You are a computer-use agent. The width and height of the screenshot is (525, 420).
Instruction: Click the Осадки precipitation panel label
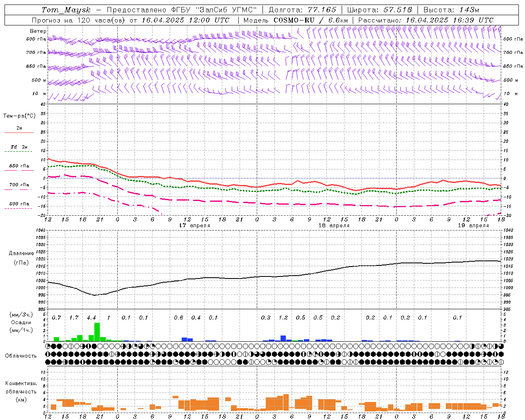[21, 322]
